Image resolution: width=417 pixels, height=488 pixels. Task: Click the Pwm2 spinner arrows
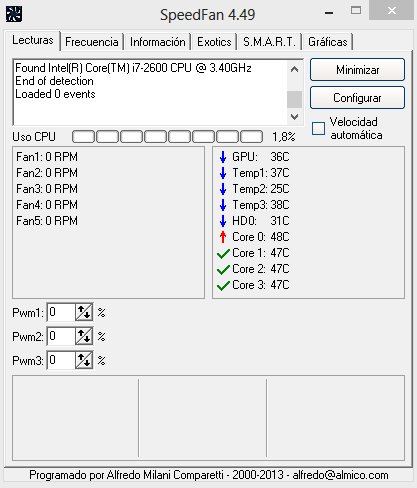(84, 336)
